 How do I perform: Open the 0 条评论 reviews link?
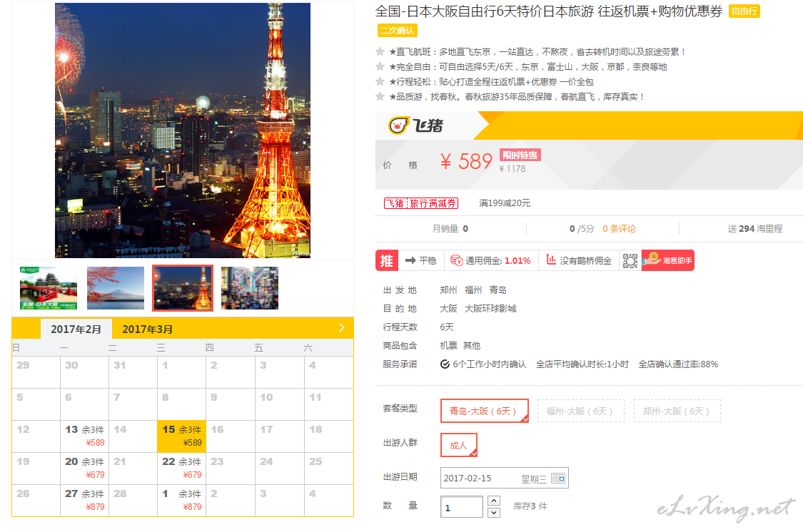point(619,229)
